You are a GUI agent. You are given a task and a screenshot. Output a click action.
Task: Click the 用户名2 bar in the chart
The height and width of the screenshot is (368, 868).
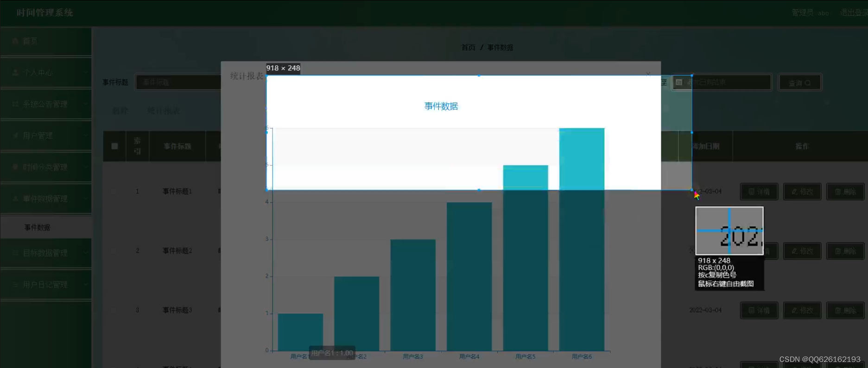(357, 313)
